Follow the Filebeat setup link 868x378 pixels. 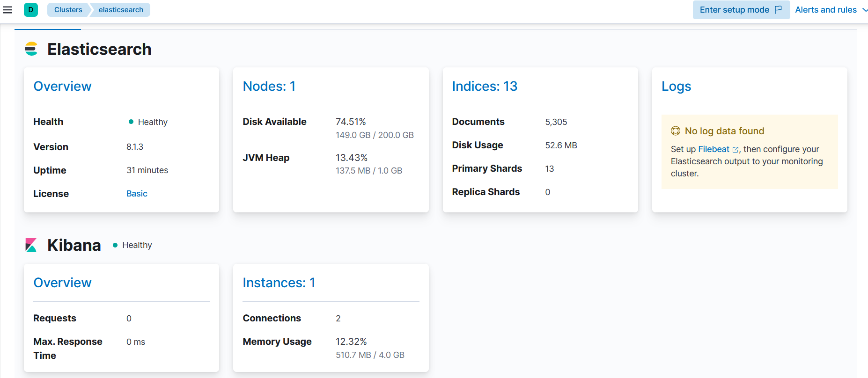pos(714,149)
